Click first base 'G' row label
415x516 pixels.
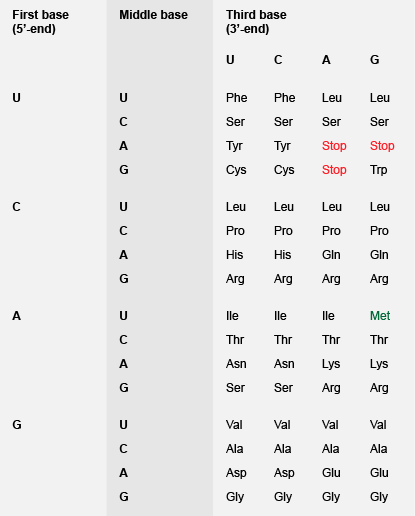tap(17, 425)
